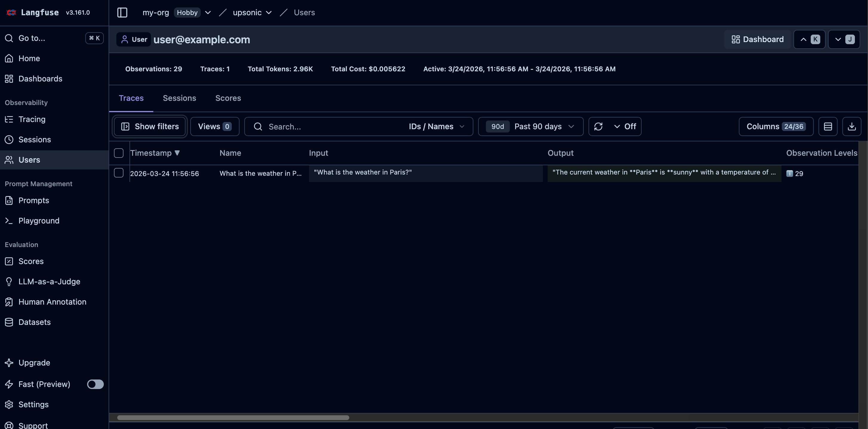Click the Dashboard button
This screenshot has width=868, height=429.
click(757, 39)
